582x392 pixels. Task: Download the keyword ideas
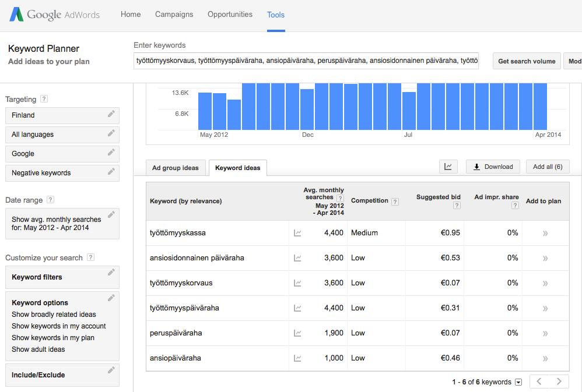pyautogui.click(x=493, y=167)
